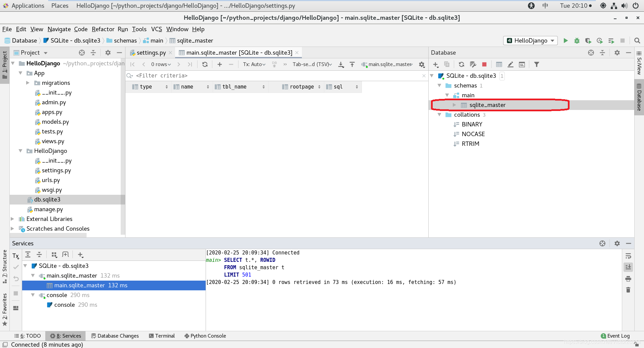This screenshot has height=348, width=644.
Task: Open the Event Log
Action: (x=615, y=336)
